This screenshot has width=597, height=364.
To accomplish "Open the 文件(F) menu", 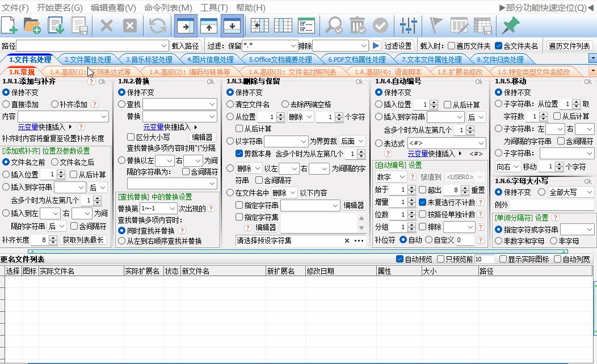I will [15, 7].
